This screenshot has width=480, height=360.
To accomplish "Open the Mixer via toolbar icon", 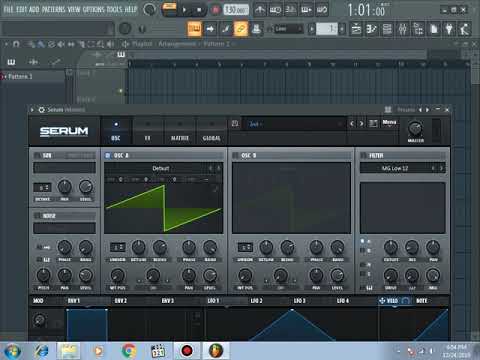I will pyautogui.click(x=403, y=29).
